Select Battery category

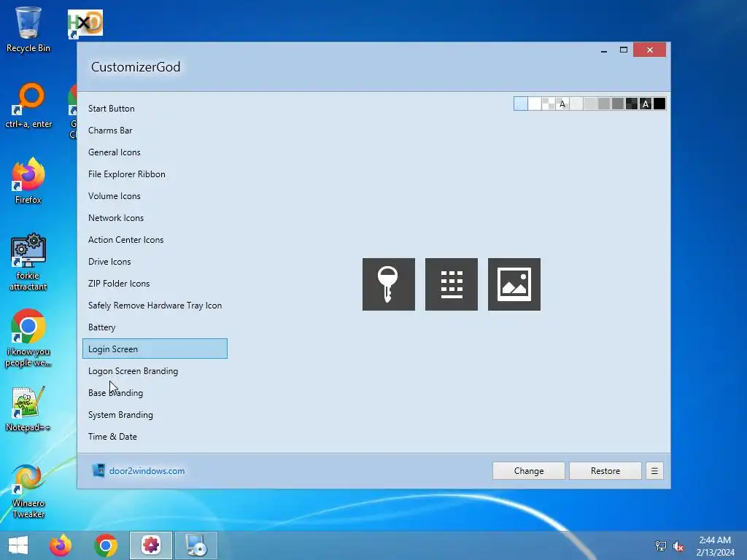[x=155, y=327]
